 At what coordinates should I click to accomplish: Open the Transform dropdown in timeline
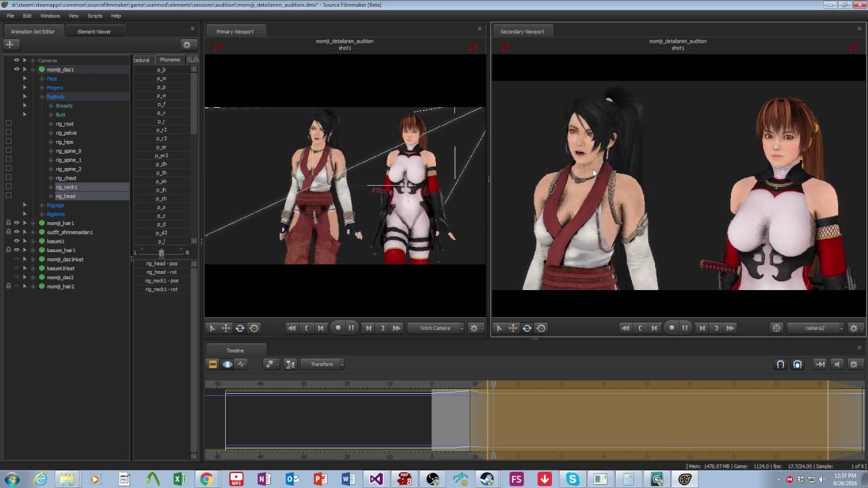[x=322, y=364]
